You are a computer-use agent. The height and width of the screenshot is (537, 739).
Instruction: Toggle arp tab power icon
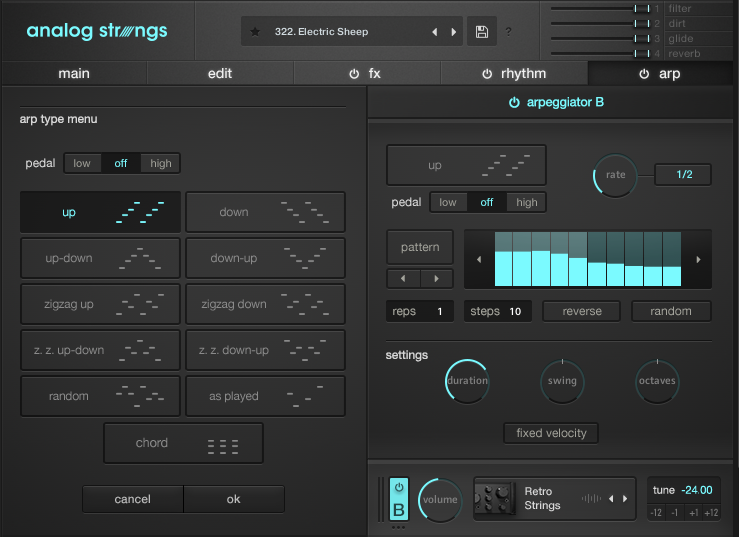(x=644, y=74)
